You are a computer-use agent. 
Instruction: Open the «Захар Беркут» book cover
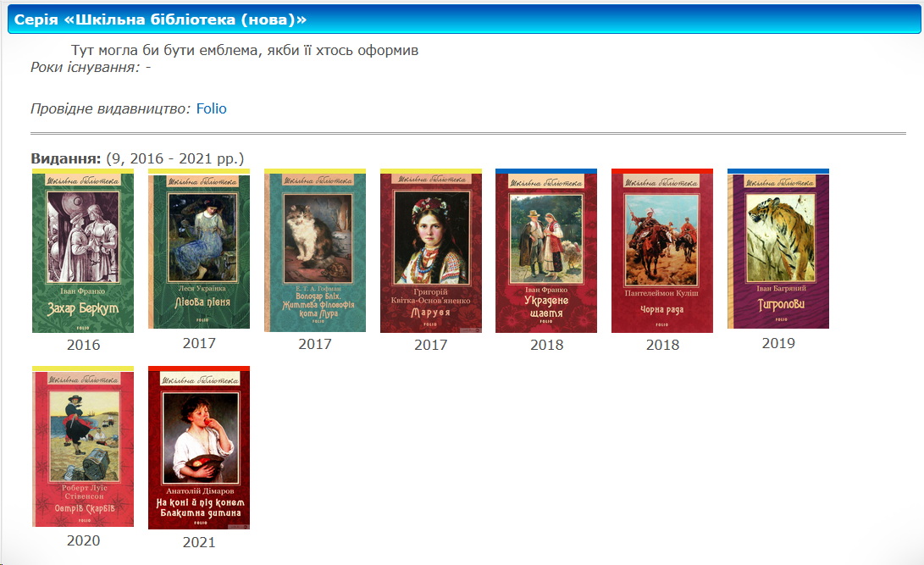click(x=83, y=251)
